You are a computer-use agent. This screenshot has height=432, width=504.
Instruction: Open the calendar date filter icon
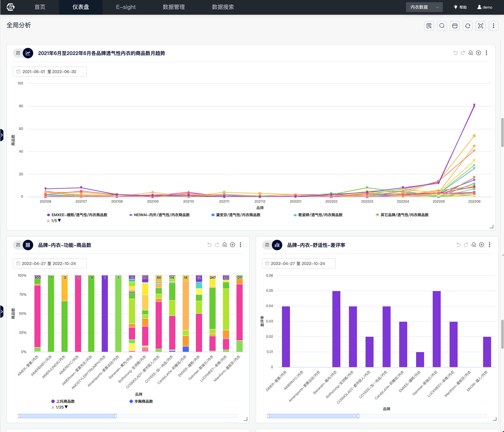455,26
